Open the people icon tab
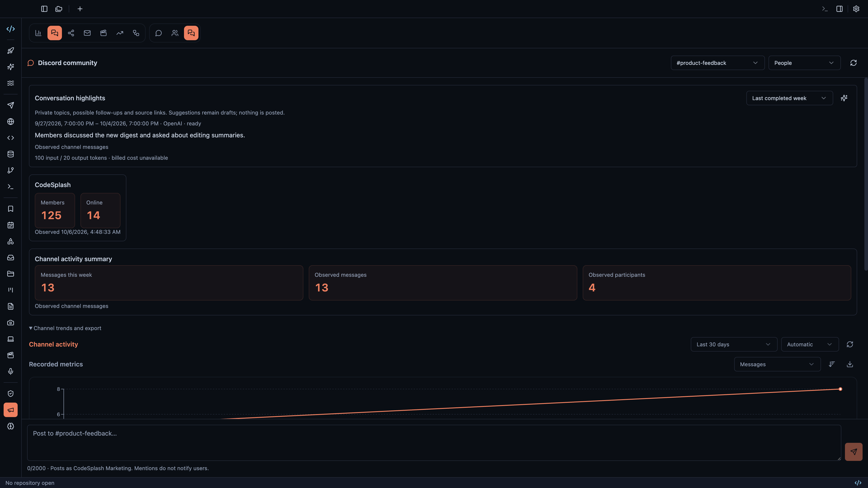868x488 pixels. (175, 33)
